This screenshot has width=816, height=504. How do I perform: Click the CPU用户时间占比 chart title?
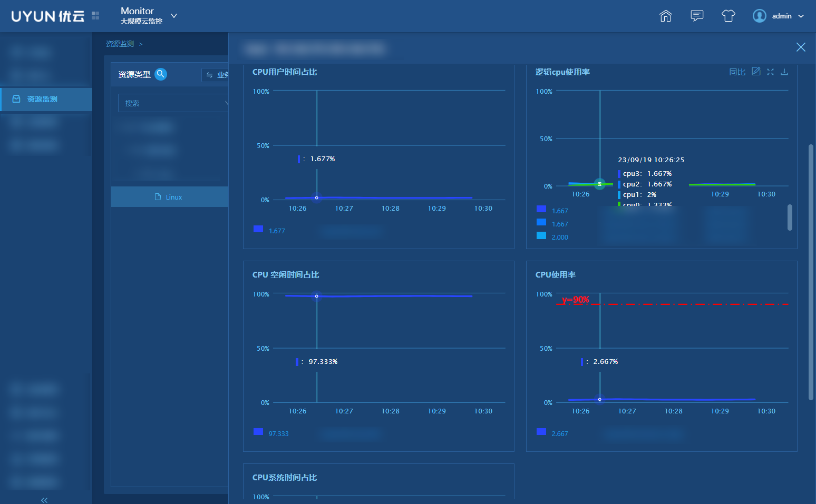[x=285, y=72]
